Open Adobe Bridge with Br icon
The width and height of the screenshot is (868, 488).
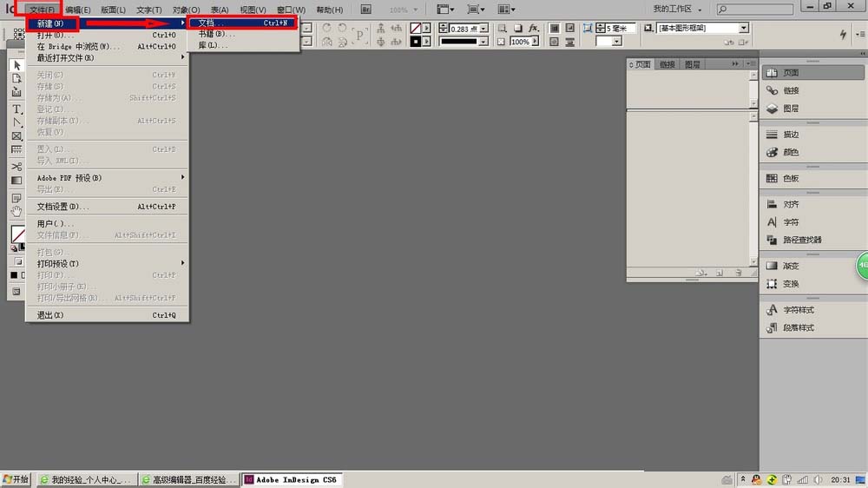click(x=366, y=10)
